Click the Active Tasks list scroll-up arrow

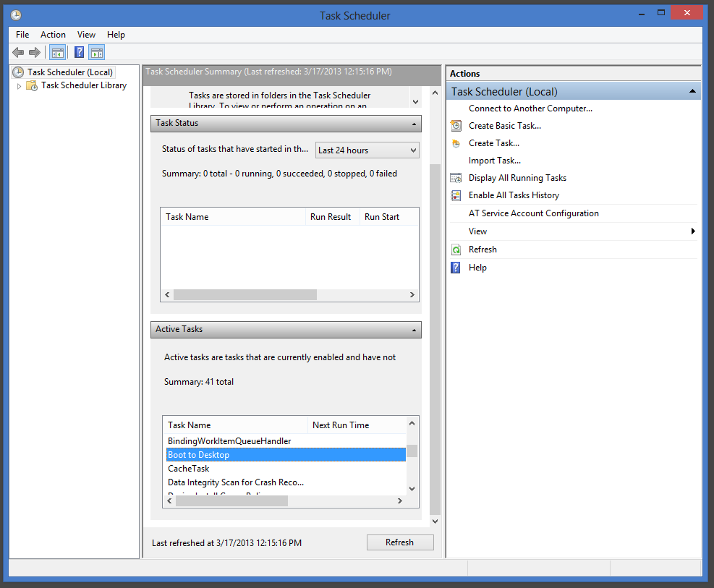(x=412, y=423)
